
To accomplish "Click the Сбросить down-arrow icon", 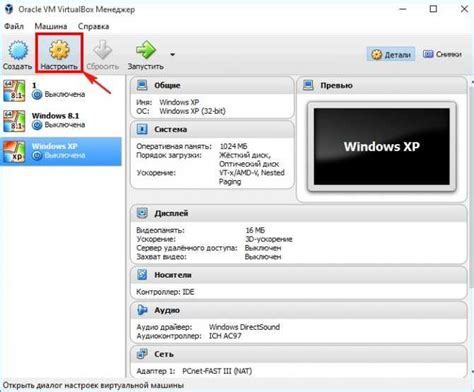I will (x=102, y=50).
